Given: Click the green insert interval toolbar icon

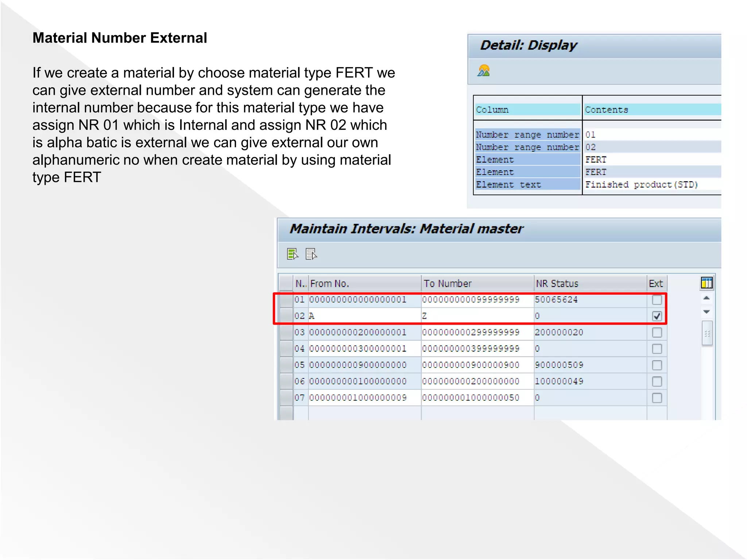Looking at the screenshot, I should [293, 254].
